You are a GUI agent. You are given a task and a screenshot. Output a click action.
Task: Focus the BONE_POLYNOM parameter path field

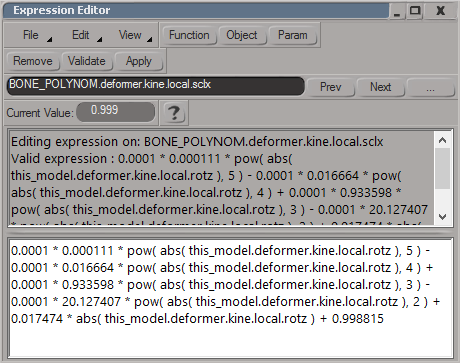(156, 86)
